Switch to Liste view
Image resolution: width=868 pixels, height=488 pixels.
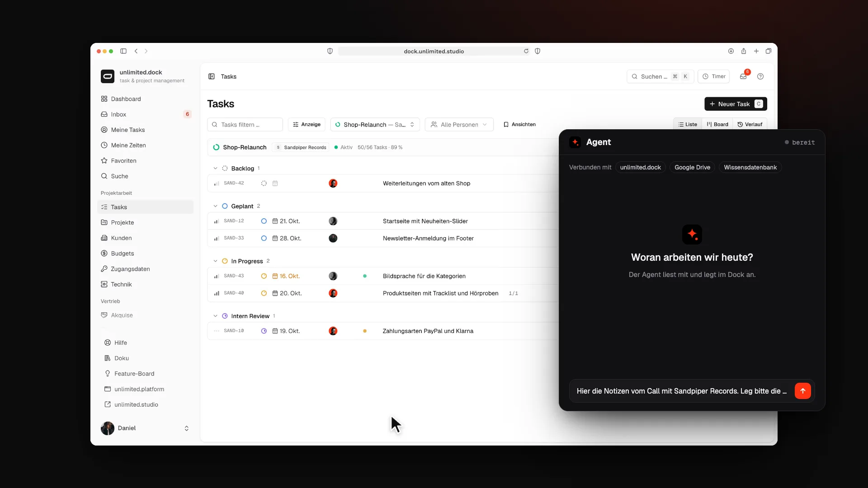click(x=688, y=124)
